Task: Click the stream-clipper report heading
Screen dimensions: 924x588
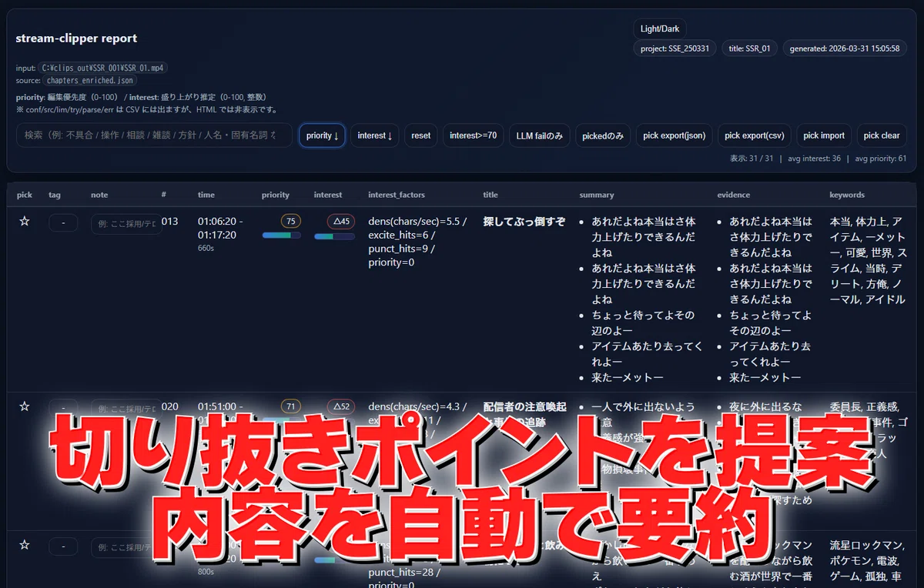Action: coord(76,38)
